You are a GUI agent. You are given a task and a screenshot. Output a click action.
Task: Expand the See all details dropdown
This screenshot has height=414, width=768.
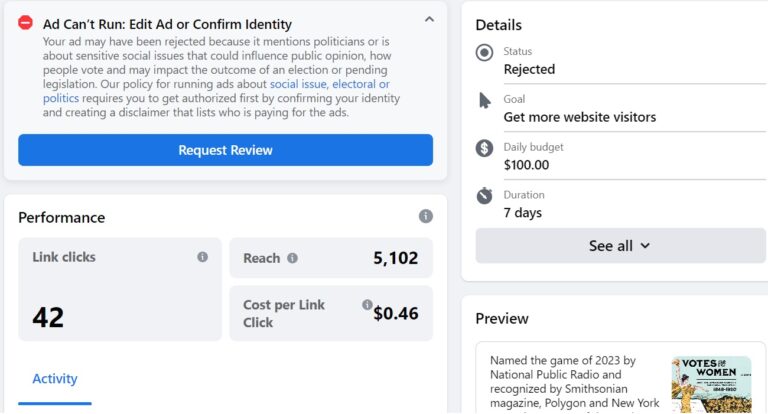tap(620, 245)
